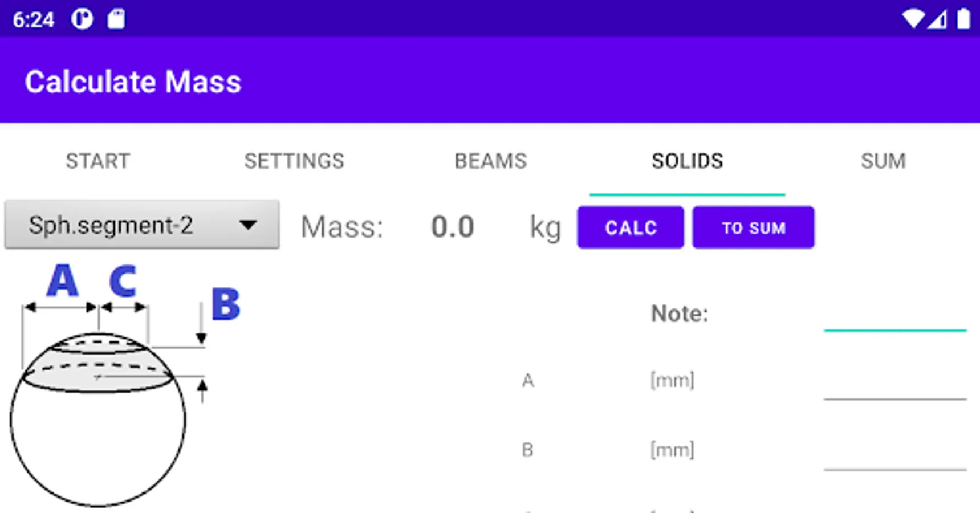Image resolution: width=980 pixels, height=513 pixels.
Task: Tap the TO SUM button
Action: 753,227
